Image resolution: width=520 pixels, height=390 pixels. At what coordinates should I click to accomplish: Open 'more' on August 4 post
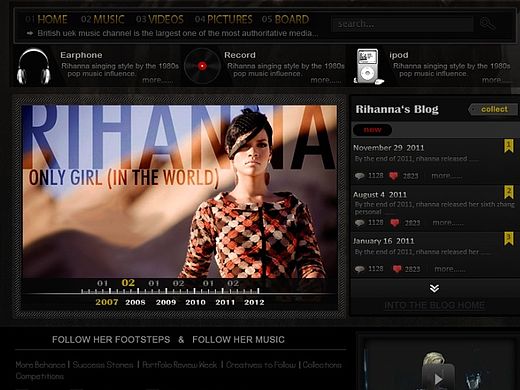click(x=448, y=222)
